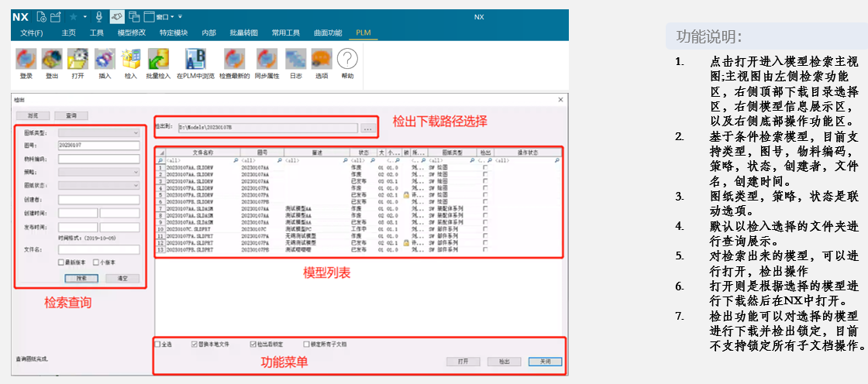This screenshot has width=868, height=384.
Task: Tick the 检出 checkbox in row 1
Action: tap(485, 167)
